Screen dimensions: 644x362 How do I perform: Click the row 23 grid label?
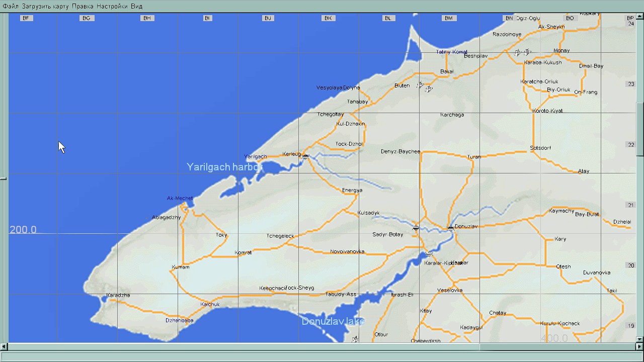click(x=631, y=84)
